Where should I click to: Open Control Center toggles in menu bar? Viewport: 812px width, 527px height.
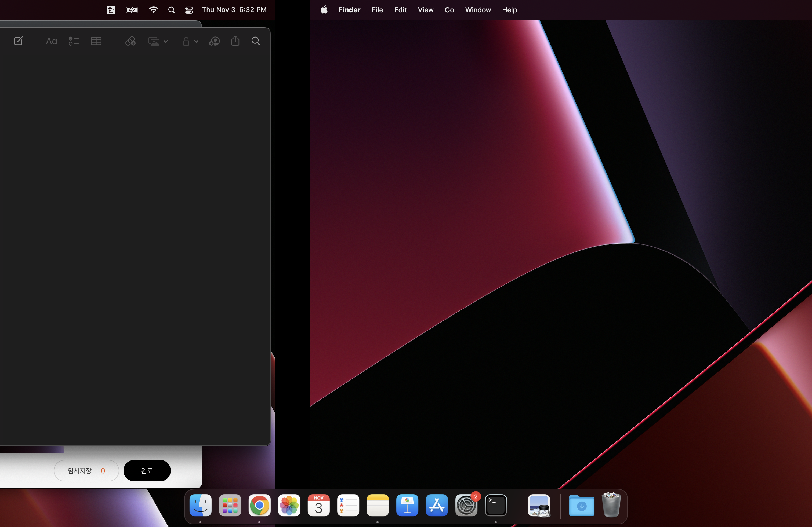pos(189,10)
